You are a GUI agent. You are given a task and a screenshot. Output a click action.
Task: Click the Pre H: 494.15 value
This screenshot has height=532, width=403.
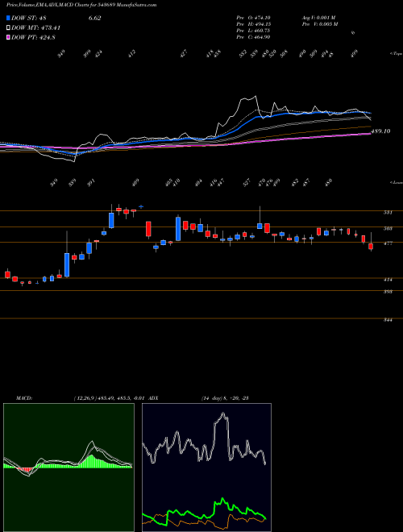point(253,24)
